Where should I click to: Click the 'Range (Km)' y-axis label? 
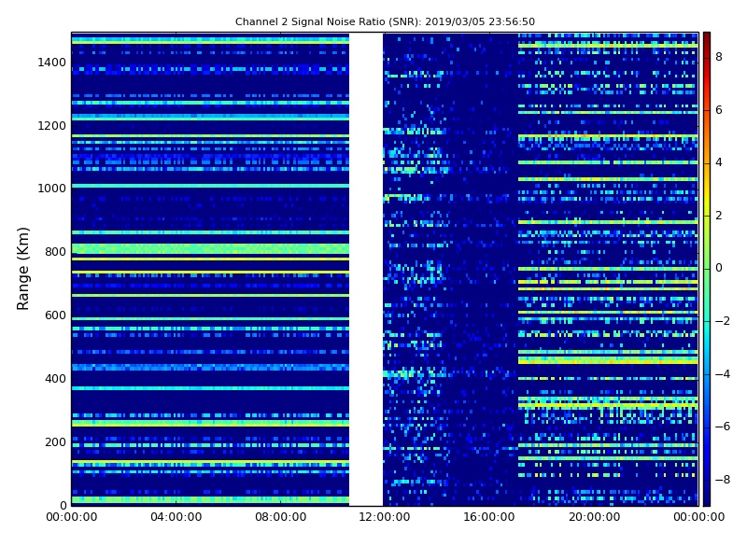point(22,269)
